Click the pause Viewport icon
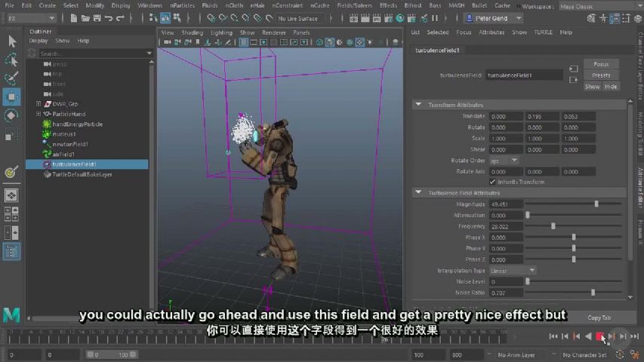The height and width of the screenshot is (362, 644). tap(435, 18)
